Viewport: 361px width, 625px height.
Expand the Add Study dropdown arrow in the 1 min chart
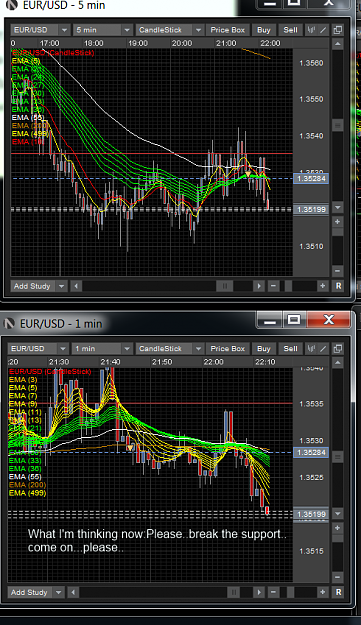click(x=59, y=592)
